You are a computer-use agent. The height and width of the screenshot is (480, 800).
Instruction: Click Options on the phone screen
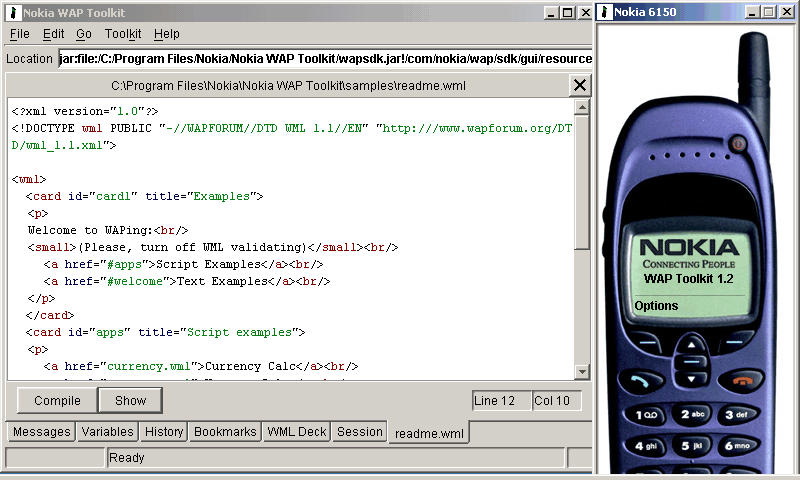pyautogui.click(x=656, y=306)
